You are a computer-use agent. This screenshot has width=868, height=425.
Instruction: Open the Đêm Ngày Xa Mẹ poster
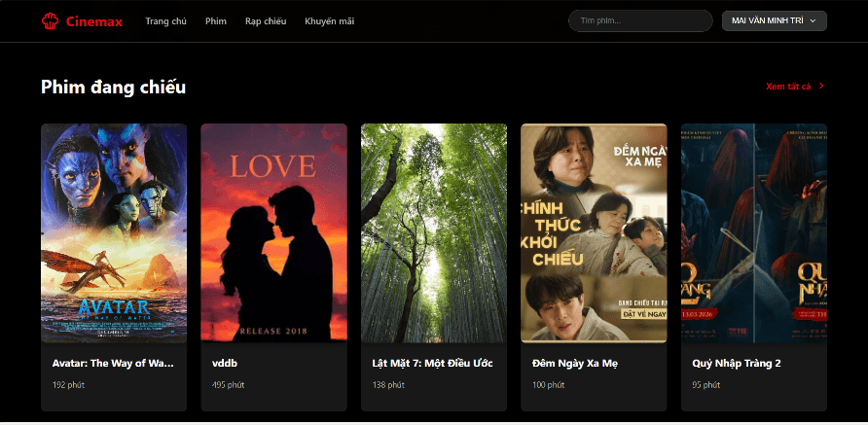coord(594,233)
